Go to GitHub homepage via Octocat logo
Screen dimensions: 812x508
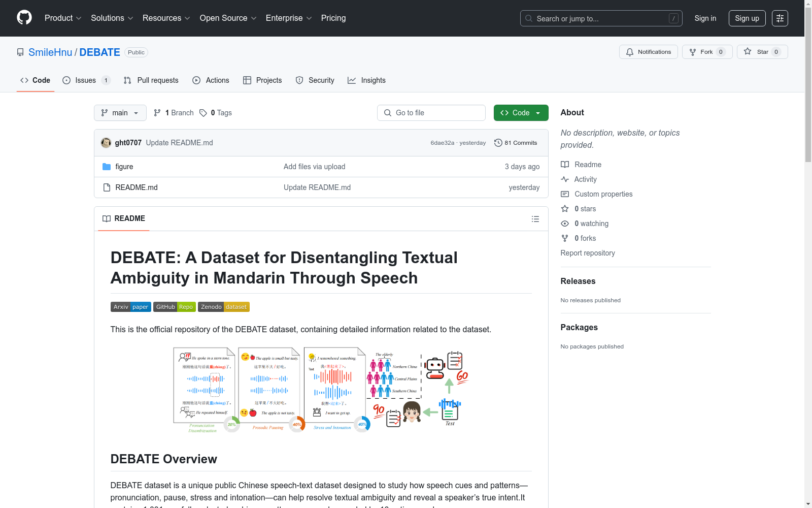pyautogui.click(x=24, y=18)
